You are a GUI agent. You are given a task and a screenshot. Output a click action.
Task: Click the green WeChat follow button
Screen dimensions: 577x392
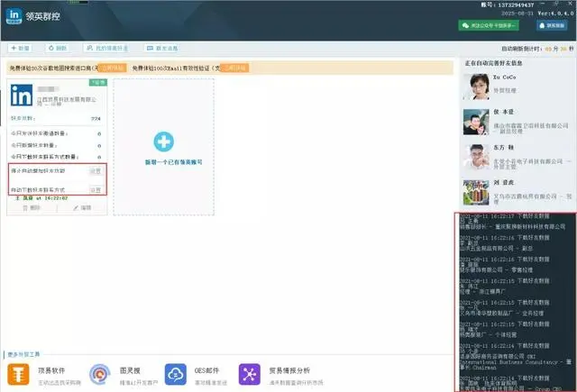(x=489, y=25)
